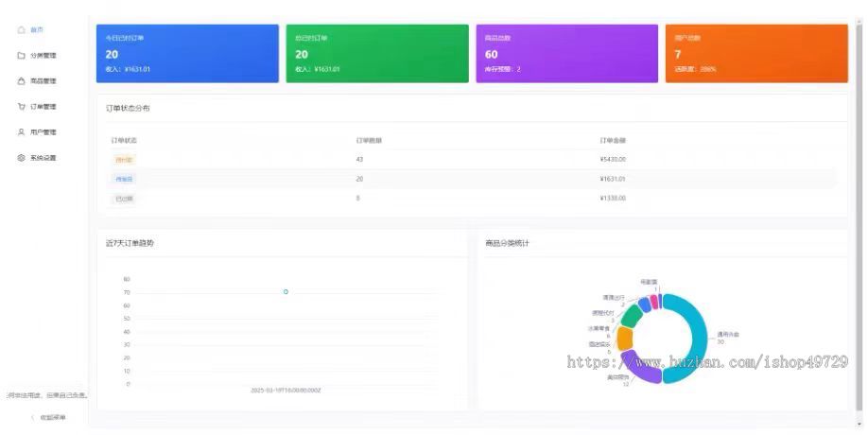The height and width of the screenshot is (435, 868).
Task: Click the 订单状态分布 panel title
Action: tap(128, 109)
